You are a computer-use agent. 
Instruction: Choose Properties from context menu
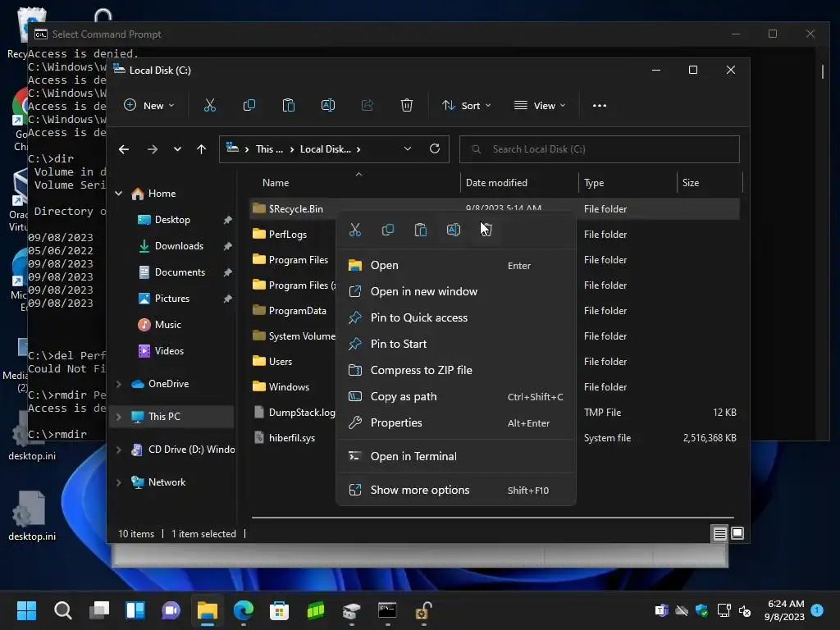(456, 422)
